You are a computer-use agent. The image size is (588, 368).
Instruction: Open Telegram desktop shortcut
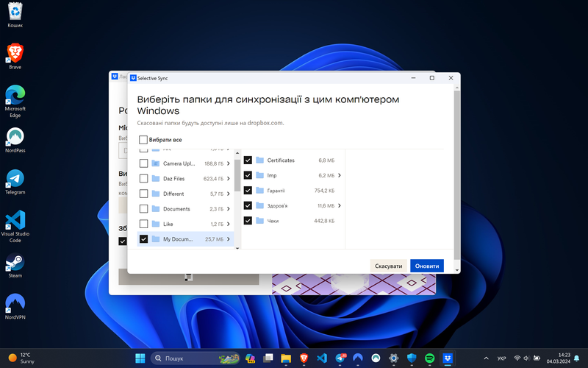coord(15,179)
